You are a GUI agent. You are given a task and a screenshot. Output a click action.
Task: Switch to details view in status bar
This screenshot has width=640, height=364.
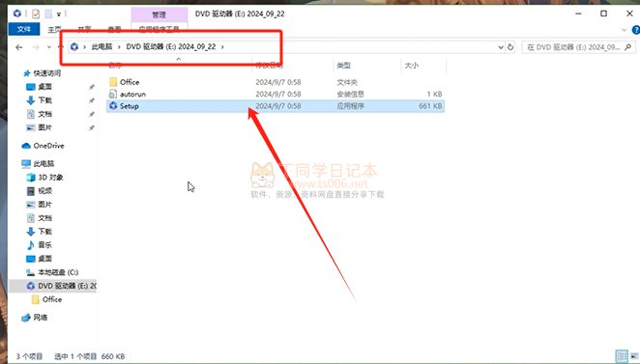622,356
